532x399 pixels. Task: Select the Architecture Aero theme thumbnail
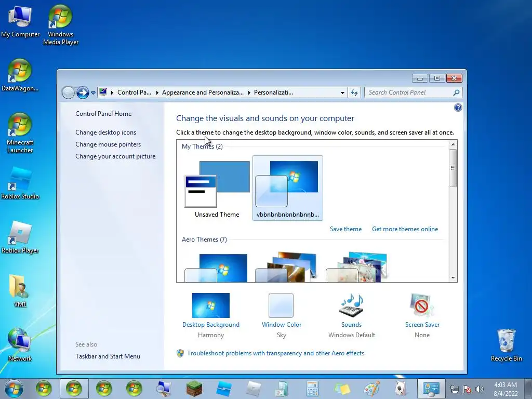pyautogui.click(x=287, y=267)
